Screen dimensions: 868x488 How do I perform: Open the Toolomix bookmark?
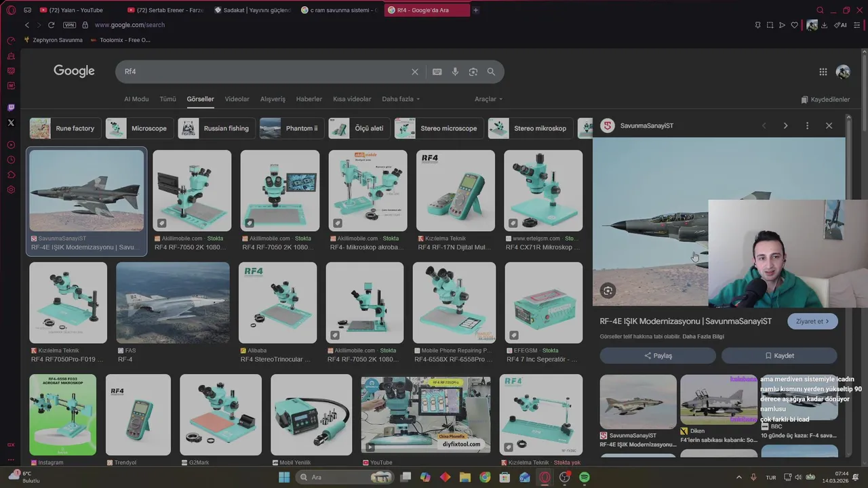click(120, 40)
